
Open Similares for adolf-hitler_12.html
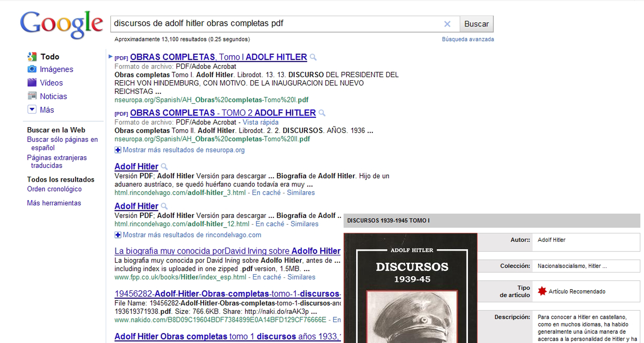pyautogui.click(x=304, y=224)
